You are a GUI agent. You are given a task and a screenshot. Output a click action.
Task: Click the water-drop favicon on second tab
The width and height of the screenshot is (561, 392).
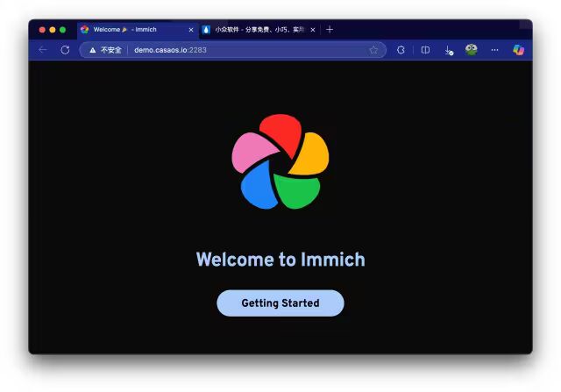tap(206, 30)
